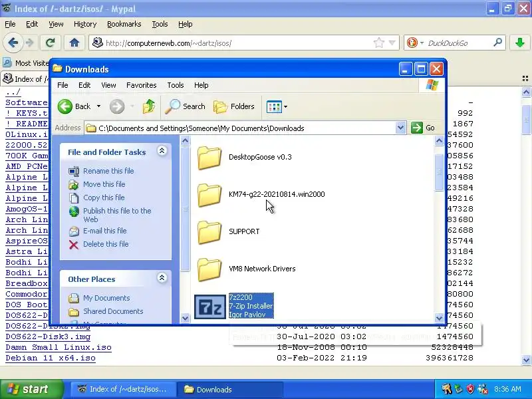Collapse the File and Folder Tasks panel
Viewport: 532px width, 399px height.
point(162,151)
